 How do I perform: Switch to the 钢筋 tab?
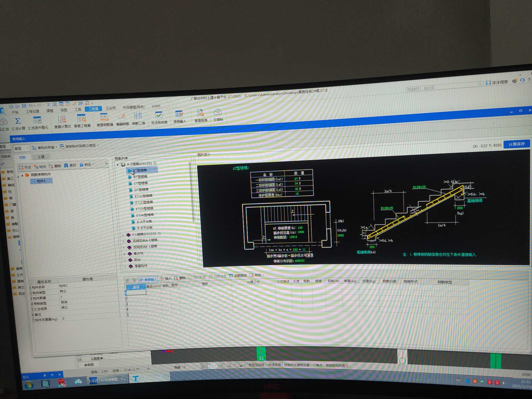pyautogui.click(x=23, y=157)
